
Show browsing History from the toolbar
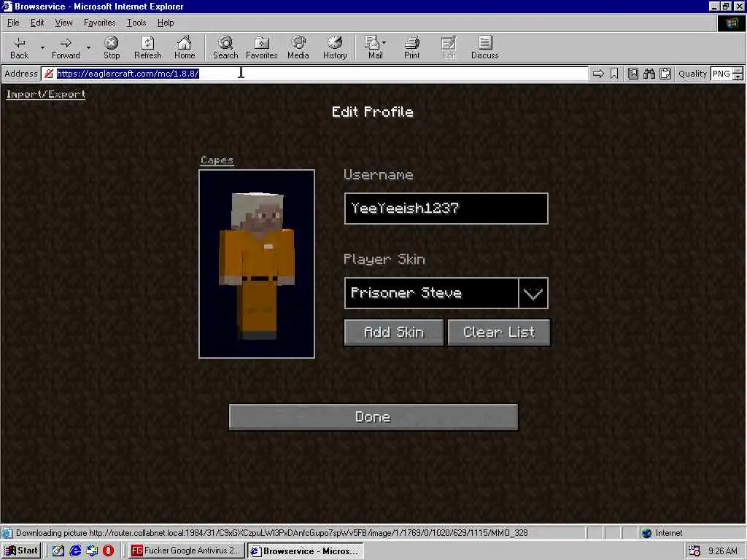point(335,47)
